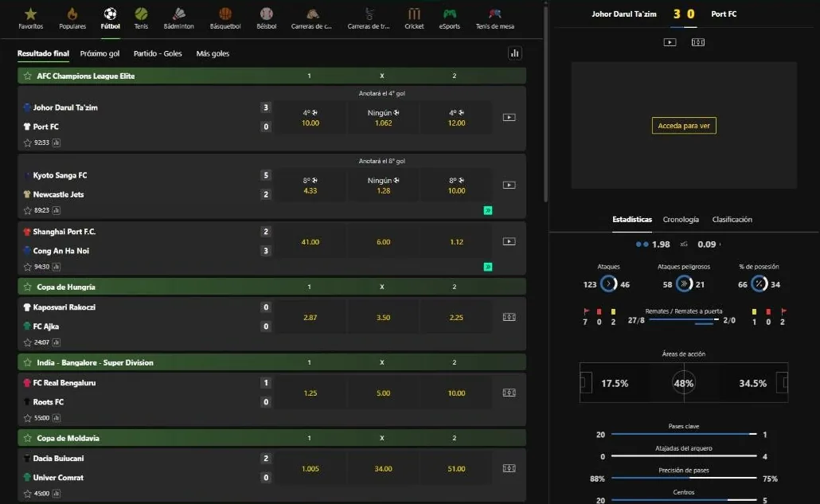Select the Bádminton sport icon
Screen dimensions: 820x504
178,18
